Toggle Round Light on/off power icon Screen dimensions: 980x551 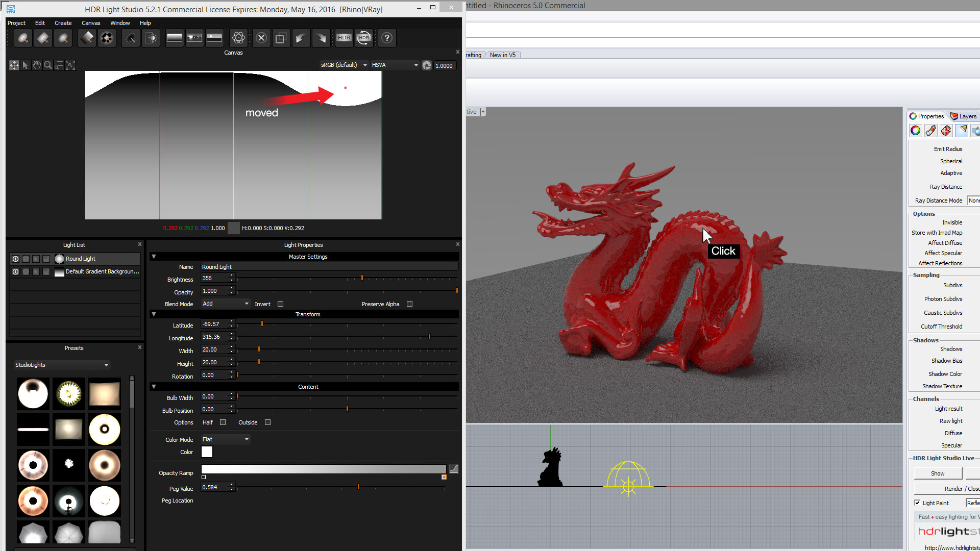pos(15,259)
